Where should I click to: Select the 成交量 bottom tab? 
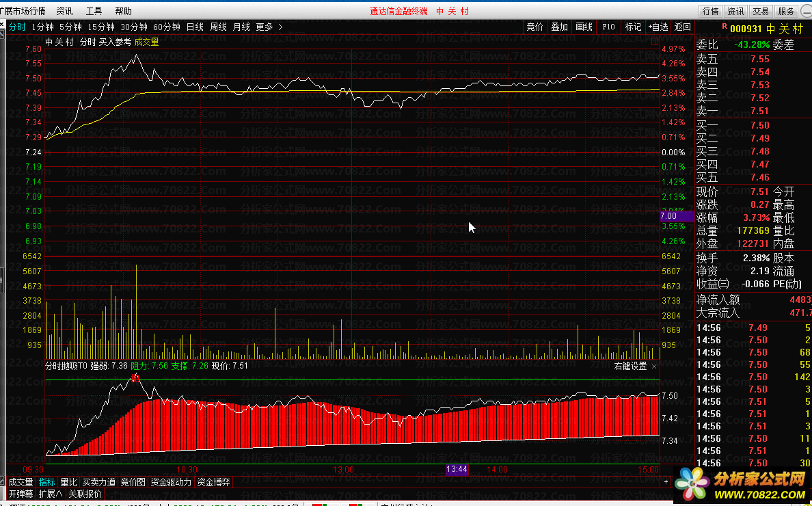(21, 482)
